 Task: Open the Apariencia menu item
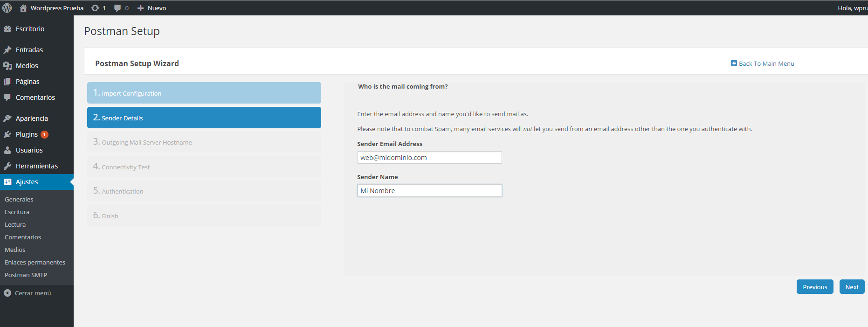[37, 118]
